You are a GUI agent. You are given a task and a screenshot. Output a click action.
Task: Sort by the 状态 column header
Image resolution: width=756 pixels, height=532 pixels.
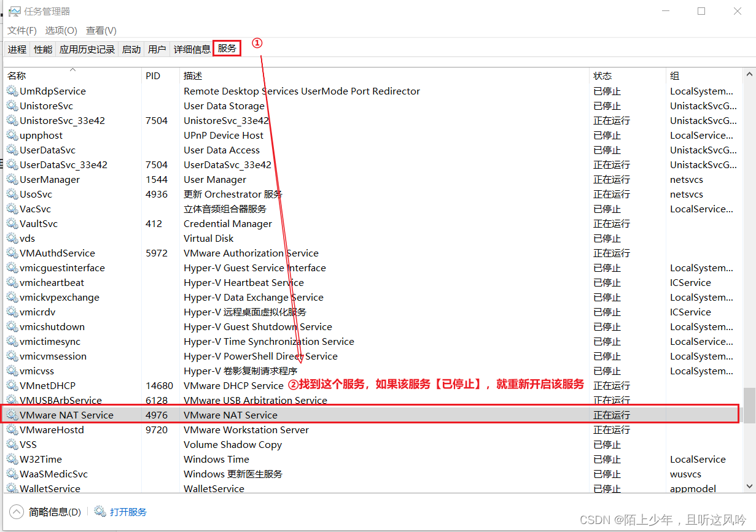628,75
